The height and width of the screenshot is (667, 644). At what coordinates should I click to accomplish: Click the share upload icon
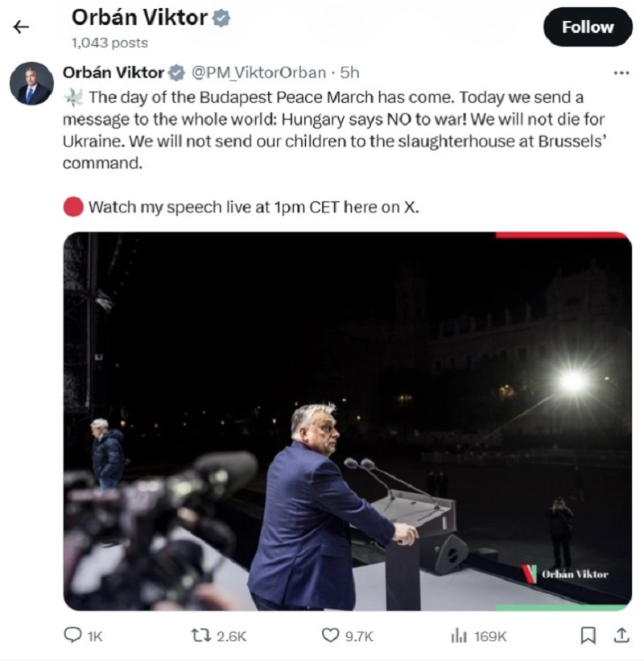tap(621, 636)
